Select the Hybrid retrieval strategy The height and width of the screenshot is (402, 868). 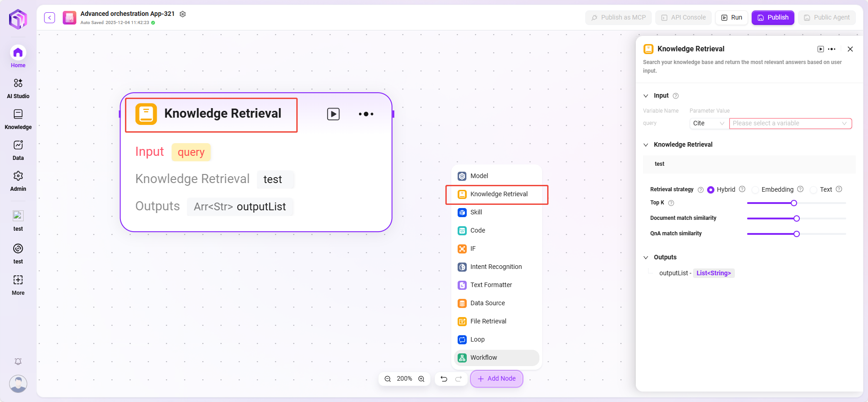click(x=711, y=190)
